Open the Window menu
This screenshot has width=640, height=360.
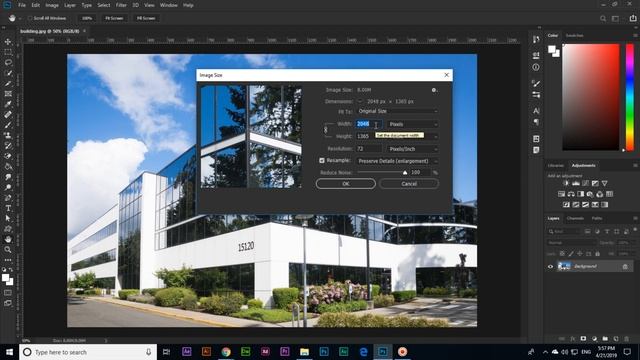169,5
